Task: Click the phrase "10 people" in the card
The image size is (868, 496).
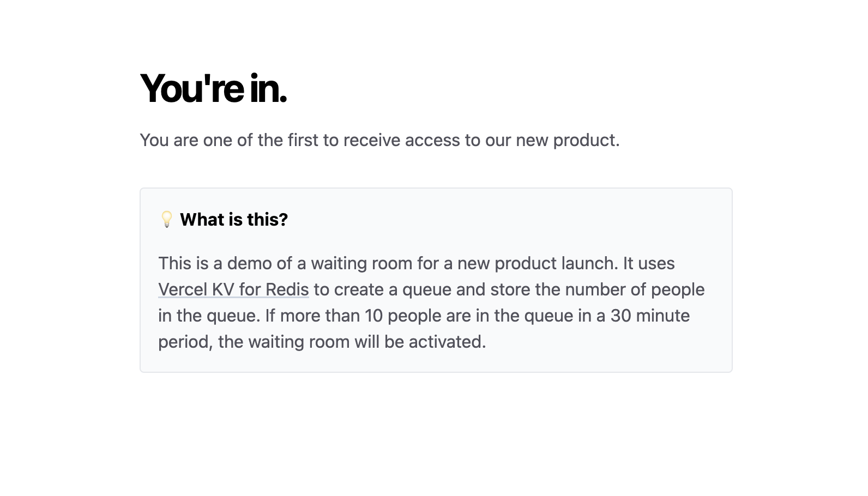Action: [x=403, y=315]
